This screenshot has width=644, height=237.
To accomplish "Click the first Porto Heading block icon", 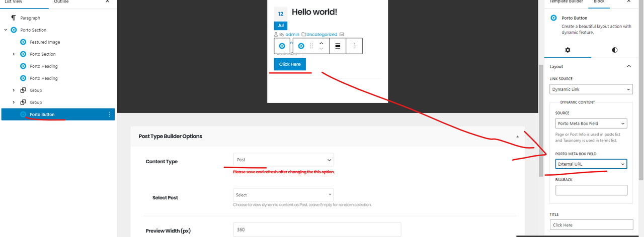I will pyautogui.click(x=23, y=66).
